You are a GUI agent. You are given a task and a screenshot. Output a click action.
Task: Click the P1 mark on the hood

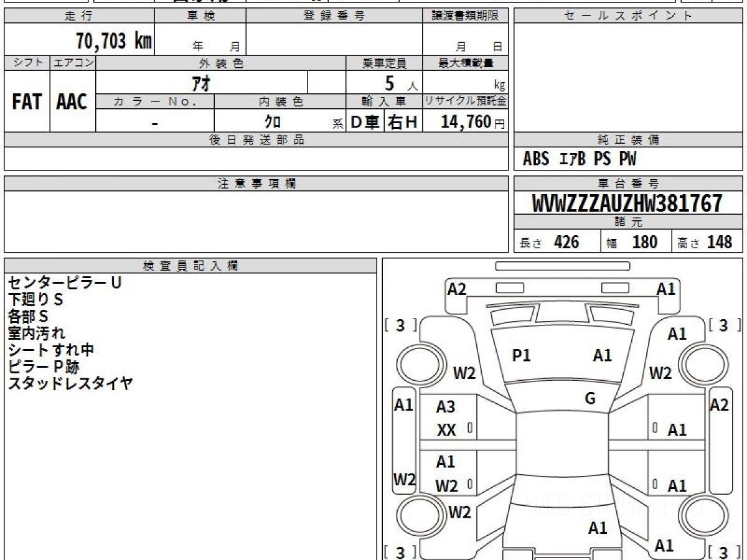[521, 356]
